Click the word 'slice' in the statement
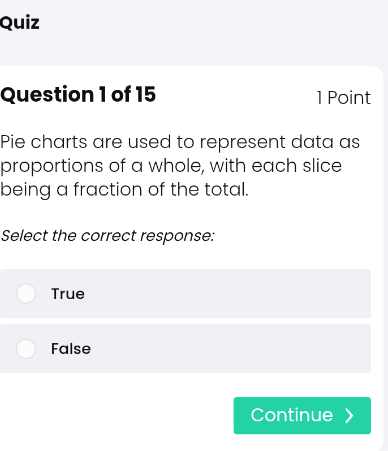This screenshot has height=451, width=388. click(322, 166)
